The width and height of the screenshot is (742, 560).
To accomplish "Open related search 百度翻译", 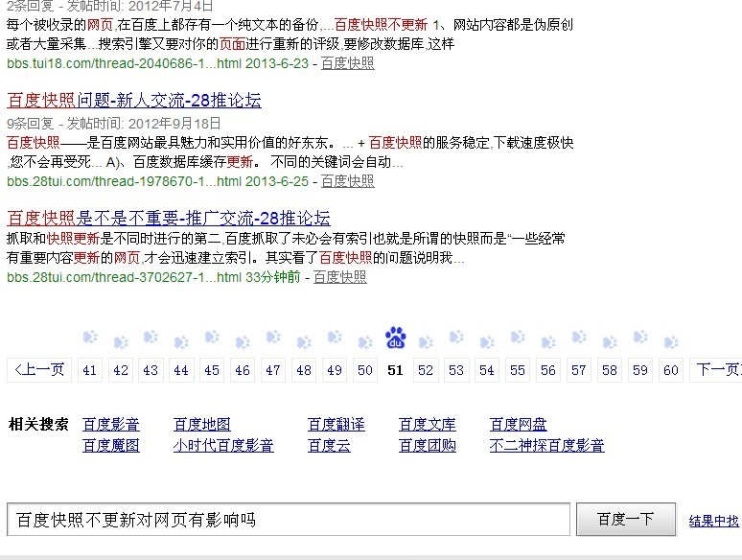I will [x=336, y=424].
